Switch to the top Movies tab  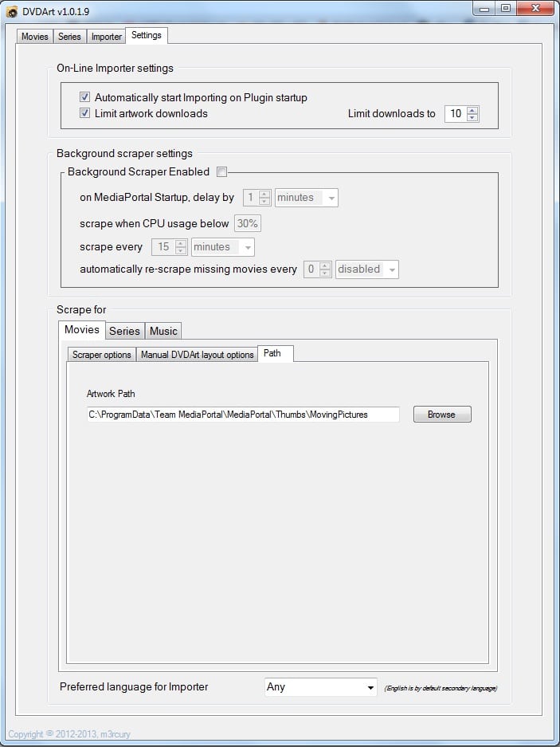click(35, 37)
